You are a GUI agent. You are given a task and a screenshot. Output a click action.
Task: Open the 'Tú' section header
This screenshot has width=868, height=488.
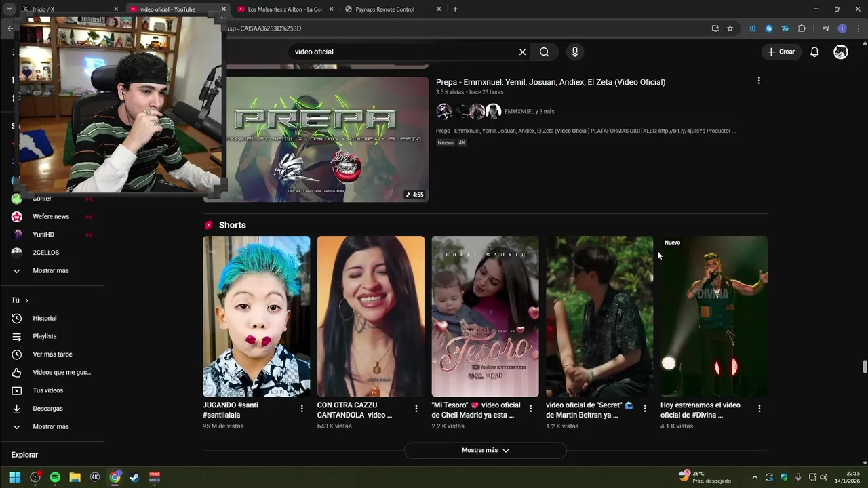click(20, 300)
